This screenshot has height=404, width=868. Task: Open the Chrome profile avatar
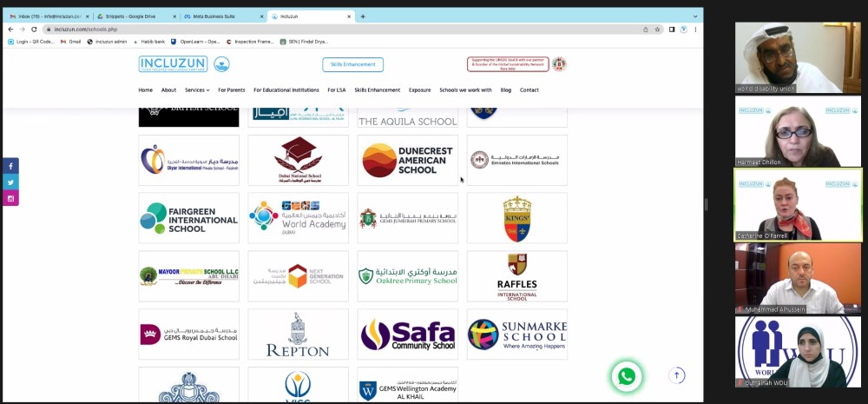(x=684, y=30)
